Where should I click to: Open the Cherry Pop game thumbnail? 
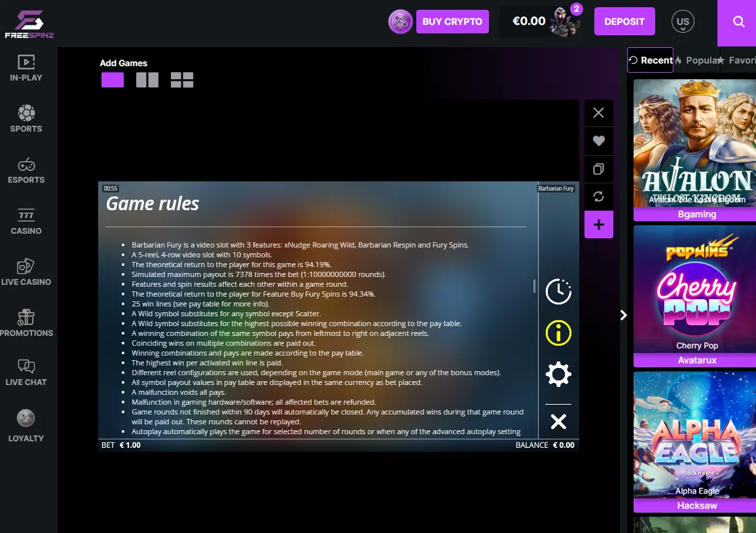(694, 289)
